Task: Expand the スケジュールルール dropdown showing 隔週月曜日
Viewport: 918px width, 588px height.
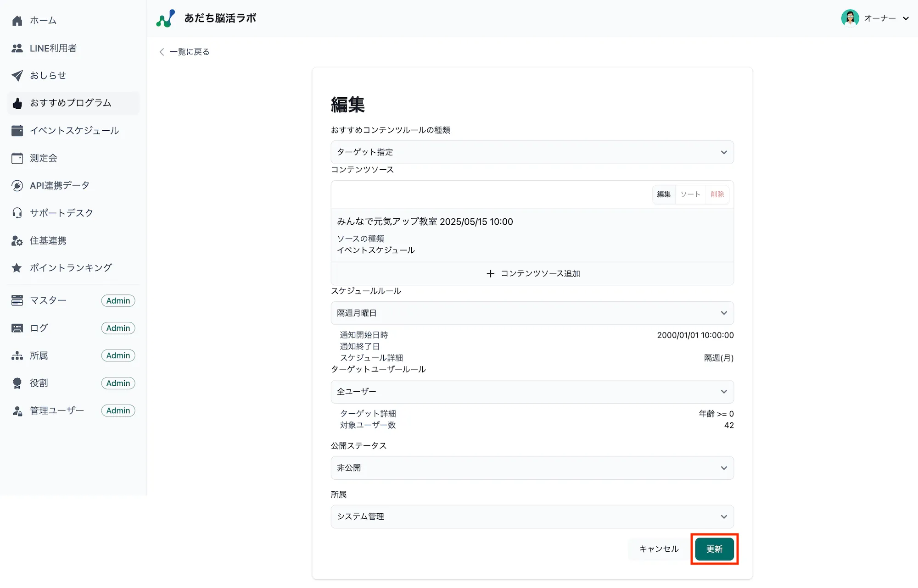Action: pos(532,313)
